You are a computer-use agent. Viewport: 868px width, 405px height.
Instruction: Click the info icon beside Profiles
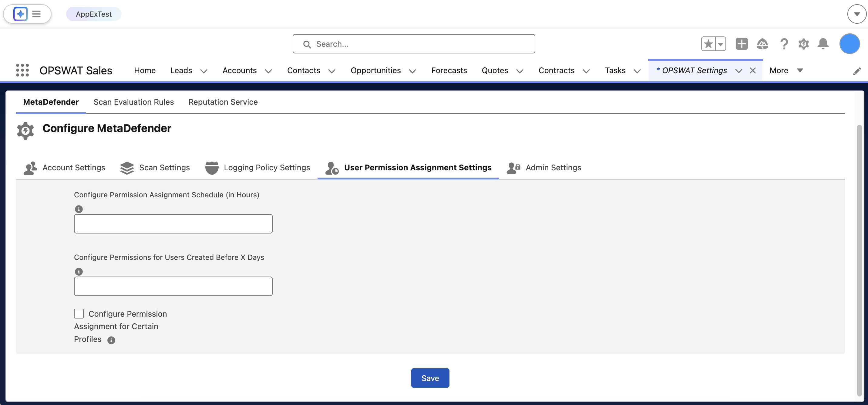111,340
